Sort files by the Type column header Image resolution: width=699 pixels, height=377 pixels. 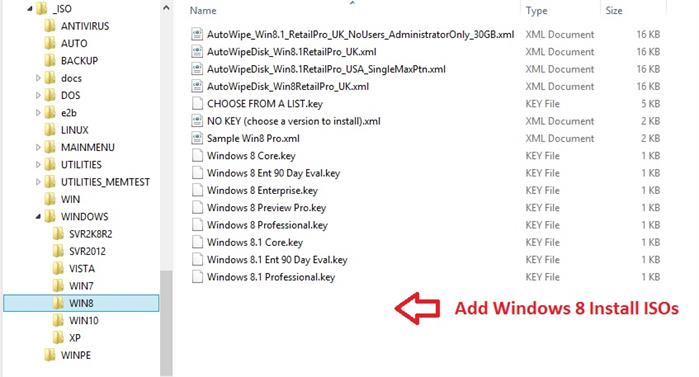pos(536,11)
